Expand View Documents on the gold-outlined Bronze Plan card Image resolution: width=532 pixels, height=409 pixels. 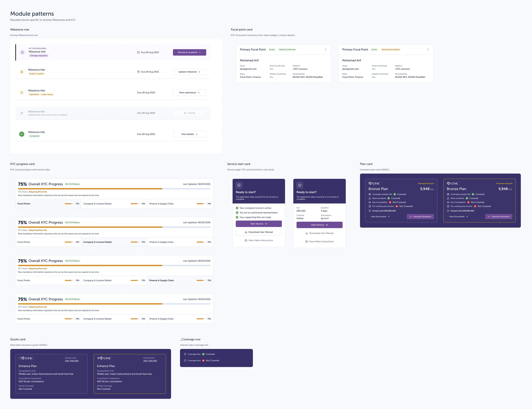[459, 217]
